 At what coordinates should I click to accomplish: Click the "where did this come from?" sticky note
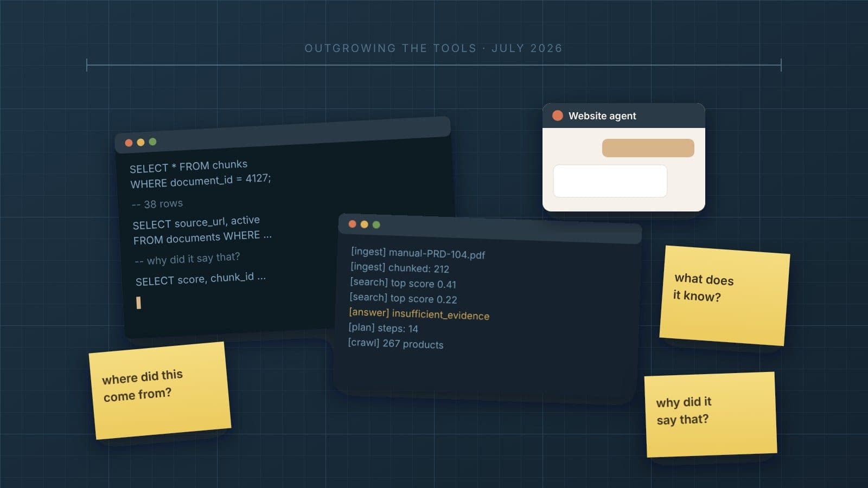tap(160, 390)
